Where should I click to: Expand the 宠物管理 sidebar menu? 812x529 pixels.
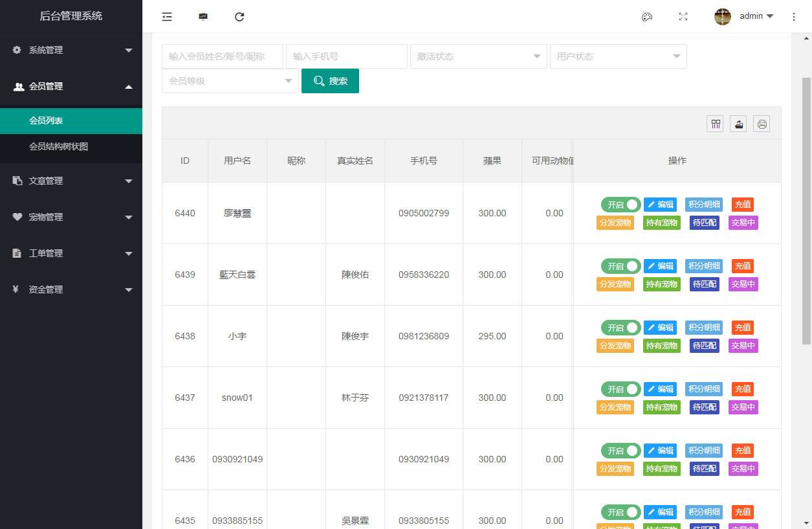click(71, 217)
